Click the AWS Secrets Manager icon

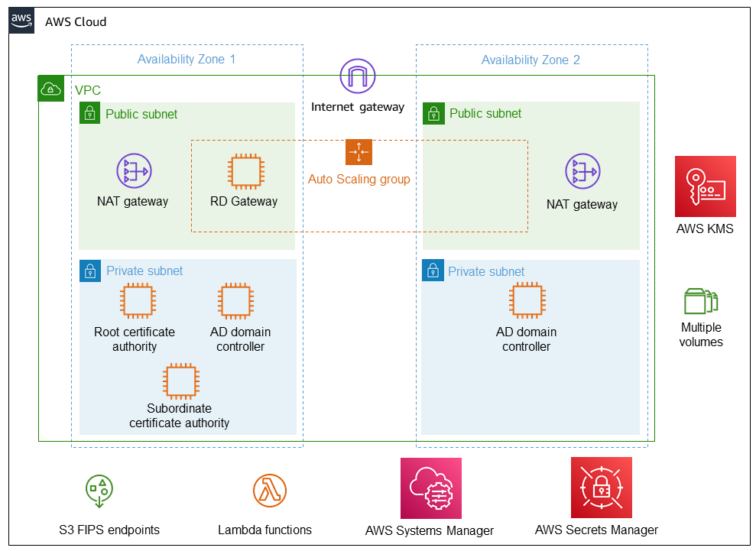pyautogui.click(x=602, y=488)
